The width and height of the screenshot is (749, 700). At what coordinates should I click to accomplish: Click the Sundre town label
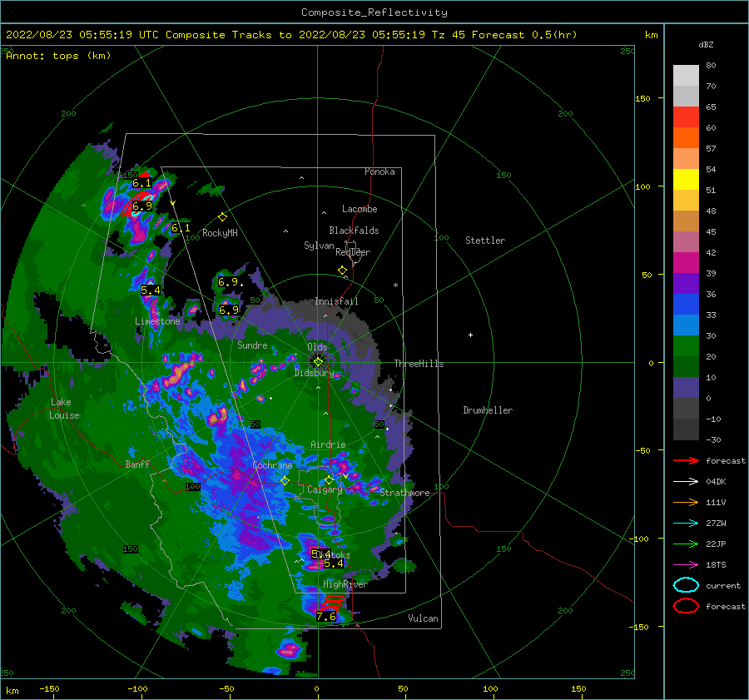(252, 345)
